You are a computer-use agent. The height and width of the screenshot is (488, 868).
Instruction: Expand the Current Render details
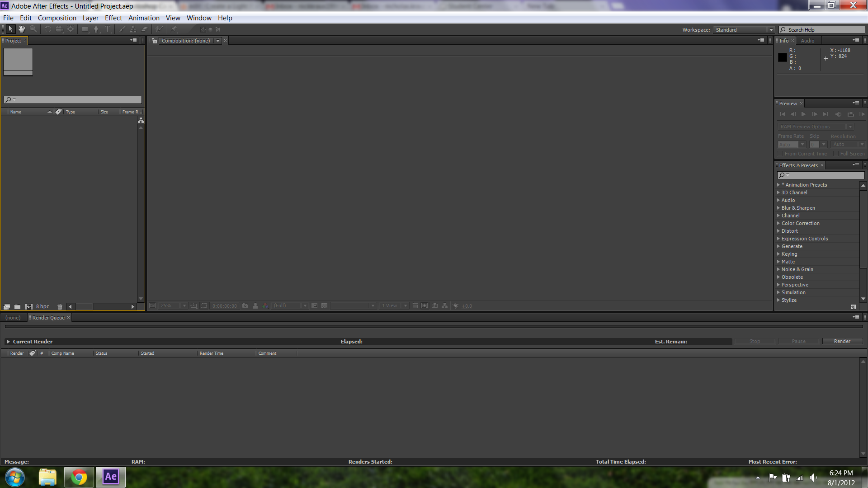[8, 342]
